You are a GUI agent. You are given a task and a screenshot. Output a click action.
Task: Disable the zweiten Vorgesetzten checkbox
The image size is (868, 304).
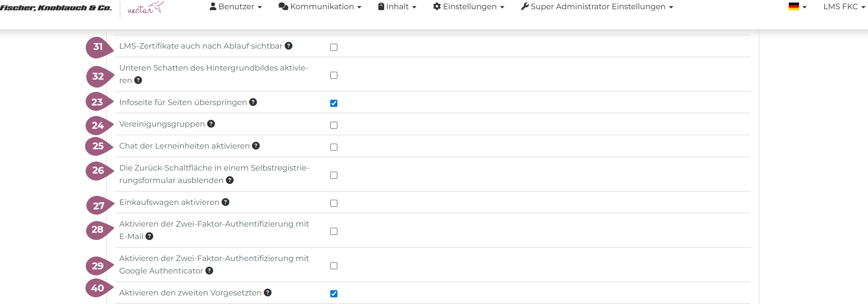334,294
